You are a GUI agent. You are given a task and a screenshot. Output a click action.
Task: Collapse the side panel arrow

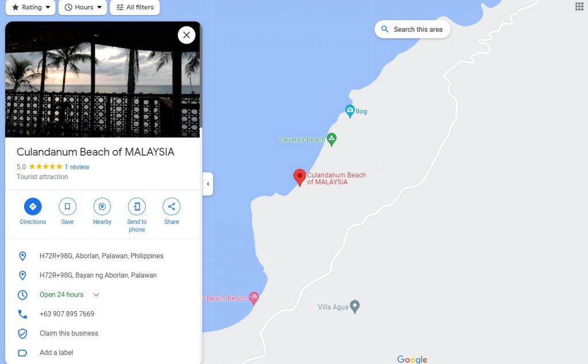point(208,184)
